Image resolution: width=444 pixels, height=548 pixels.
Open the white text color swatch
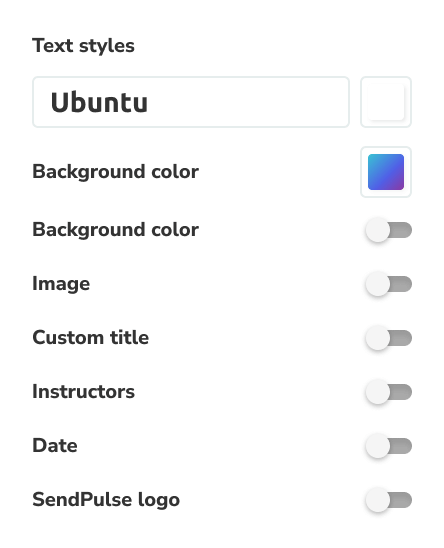386,102
